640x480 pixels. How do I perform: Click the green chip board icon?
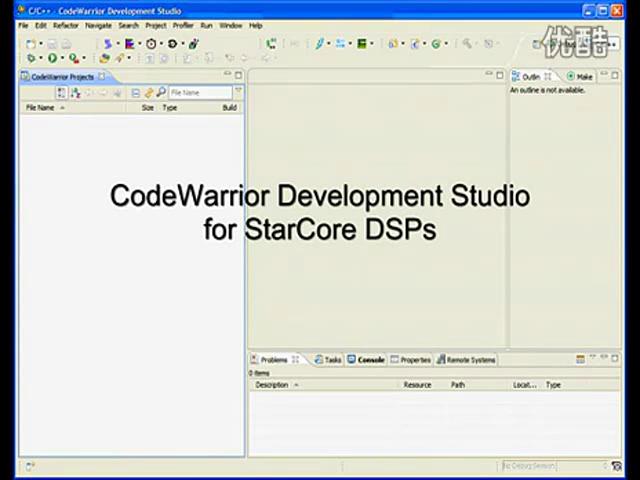pos(362,44)
